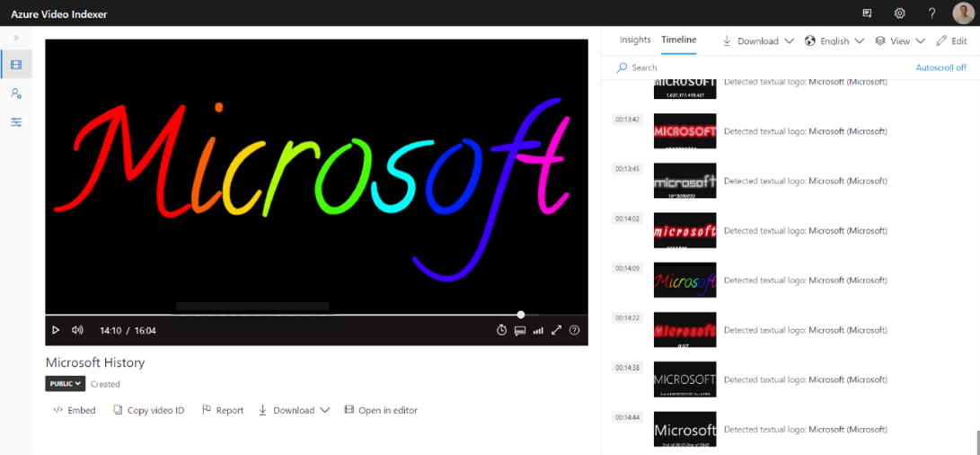Open video quality bars icon
The image size is (980, 455).
(538, 330)
